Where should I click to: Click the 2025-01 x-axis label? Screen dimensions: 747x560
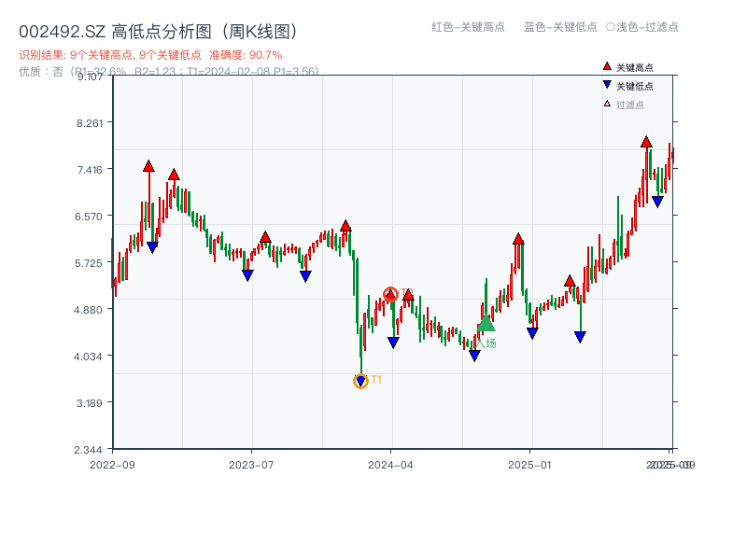coord(529,465)
